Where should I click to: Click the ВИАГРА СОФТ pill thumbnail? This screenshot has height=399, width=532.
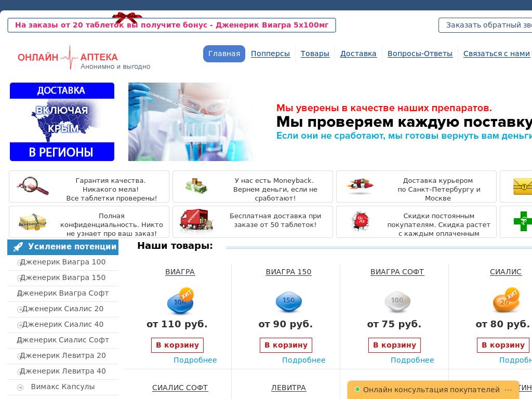(x=397, y=300)
